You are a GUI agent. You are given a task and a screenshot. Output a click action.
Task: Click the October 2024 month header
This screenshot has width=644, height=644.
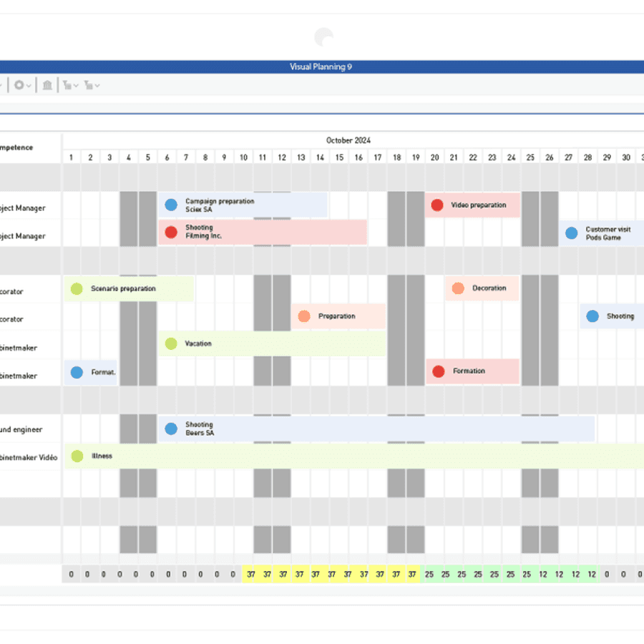[348, 140]
